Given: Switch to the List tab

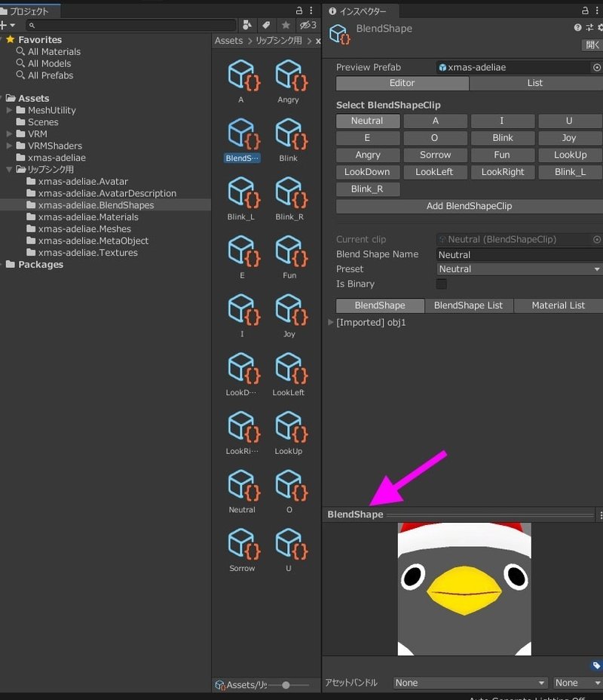Looking at the screenshot, I should (536, 83).
